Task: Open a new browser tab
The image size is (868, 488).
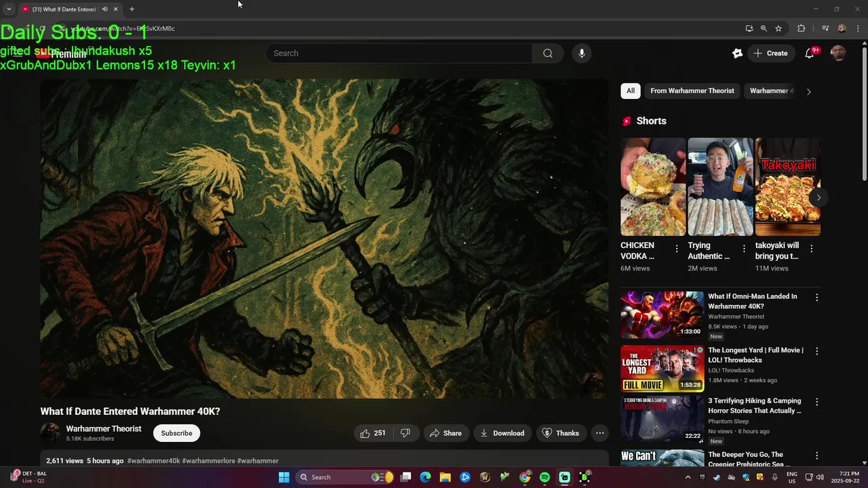Action: pyautogui.click(x=132, y=9)
